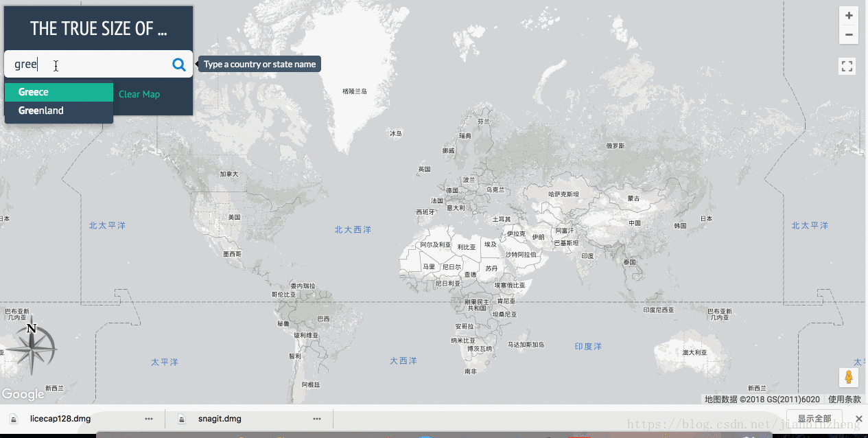Click the 韩国 country label

680,226
